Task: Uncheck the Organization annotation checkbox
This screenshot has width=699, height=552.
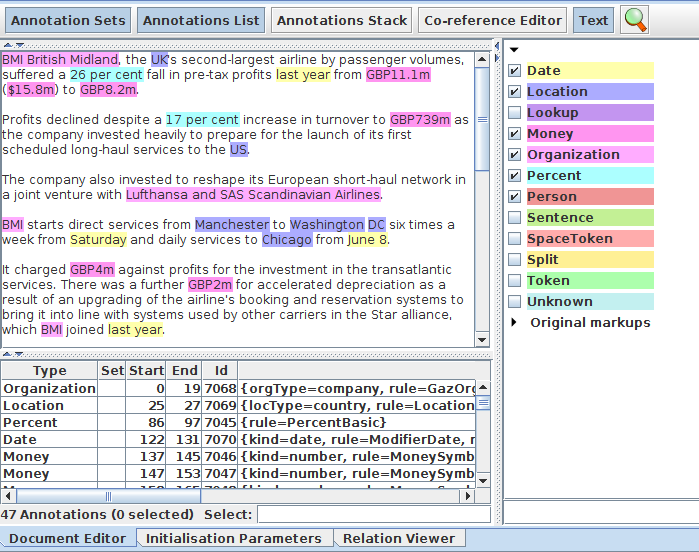Action: point(514,154)
